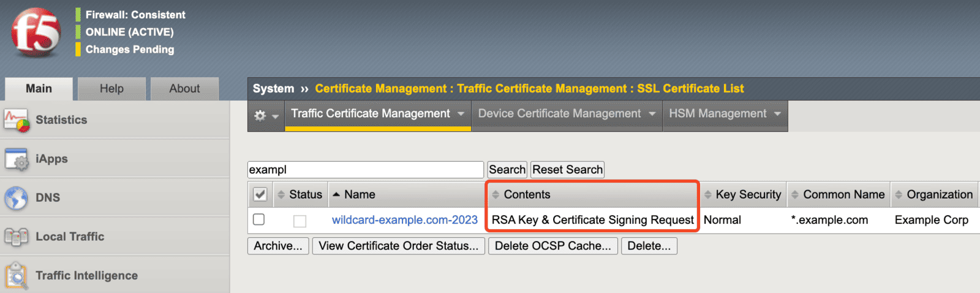This screenshot has height=293, width=980.
Task: Click the Example Corp organization cell
Action: 932,220
